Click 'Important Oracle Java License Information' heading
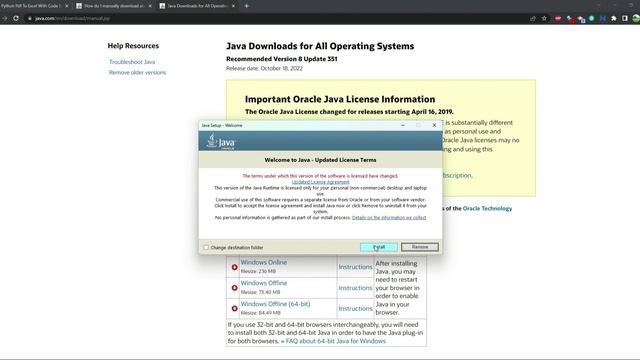This screenshot has height=360, width=640. (340, 99)
